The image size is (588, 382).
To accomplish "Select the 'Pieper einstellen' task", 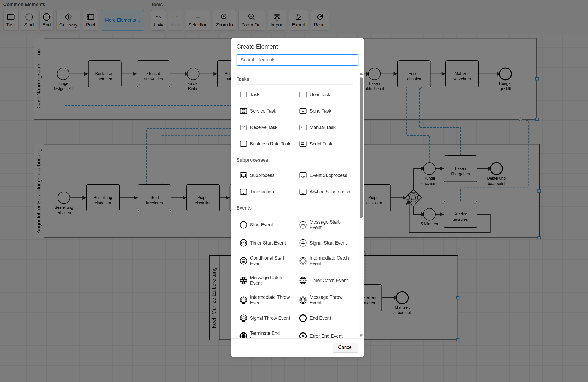I will 203,198.
